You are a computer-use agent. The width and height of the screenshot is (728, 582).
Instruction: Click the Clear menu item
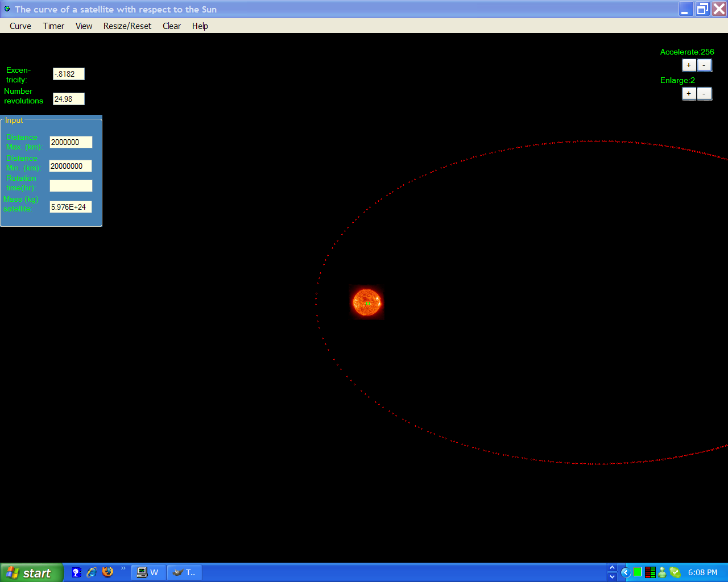point(172,26)
